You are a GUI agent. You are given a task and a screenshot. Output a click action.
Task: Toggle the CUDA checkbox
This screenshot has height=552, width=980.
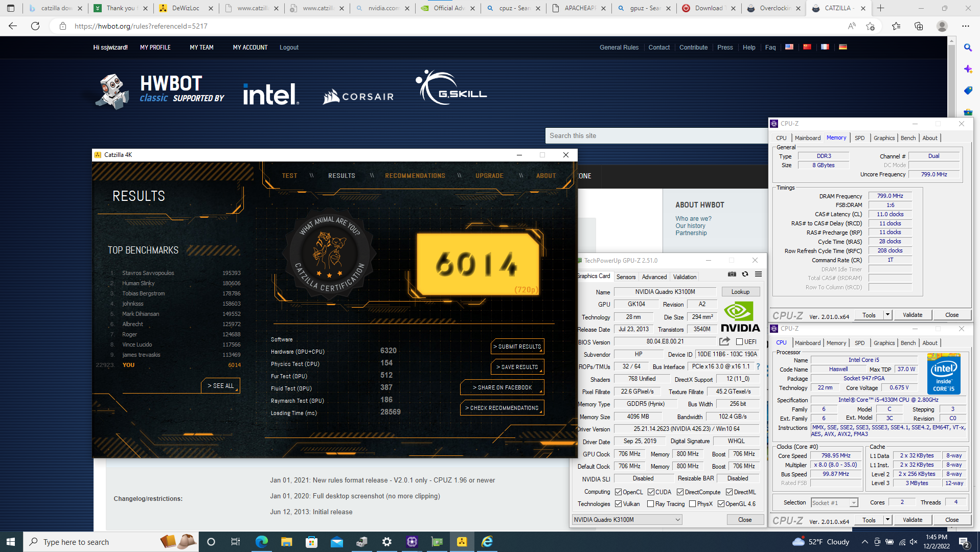tap(651, 492)
